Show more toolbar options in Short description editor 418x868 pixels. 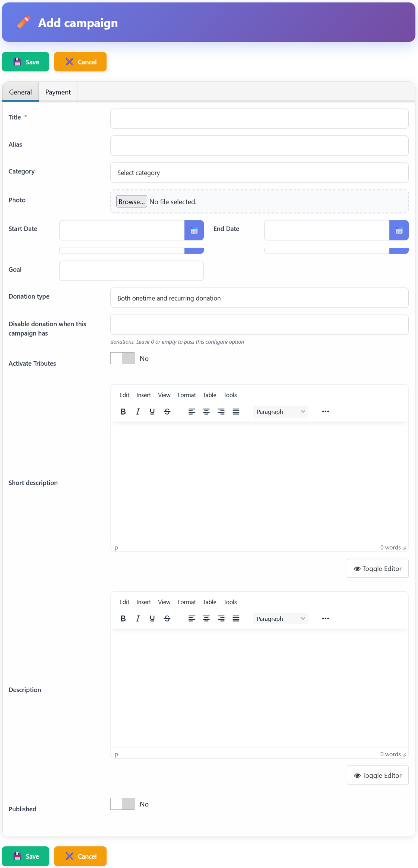(x=325, y=412)
